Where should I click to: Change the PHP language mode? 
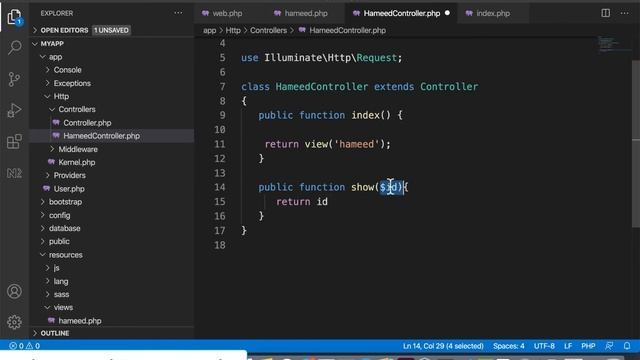[588, 346]
